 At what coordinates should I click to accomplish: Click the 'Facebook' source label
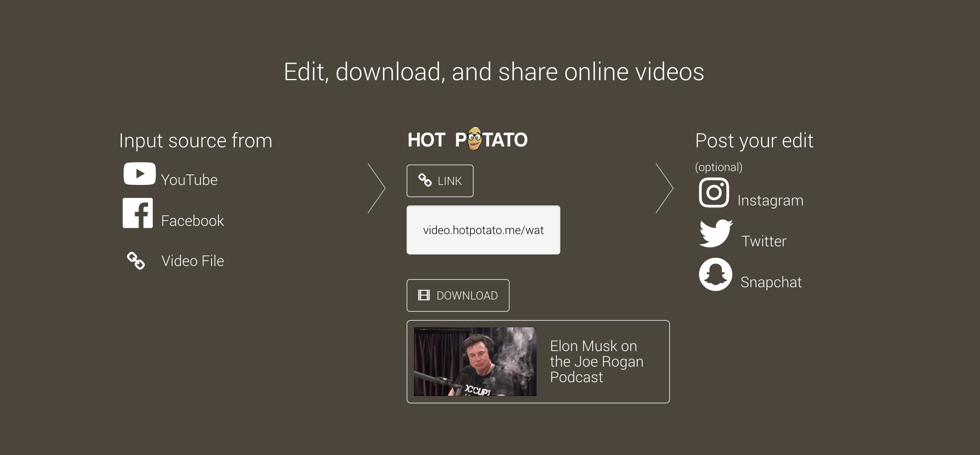[193, 221]
